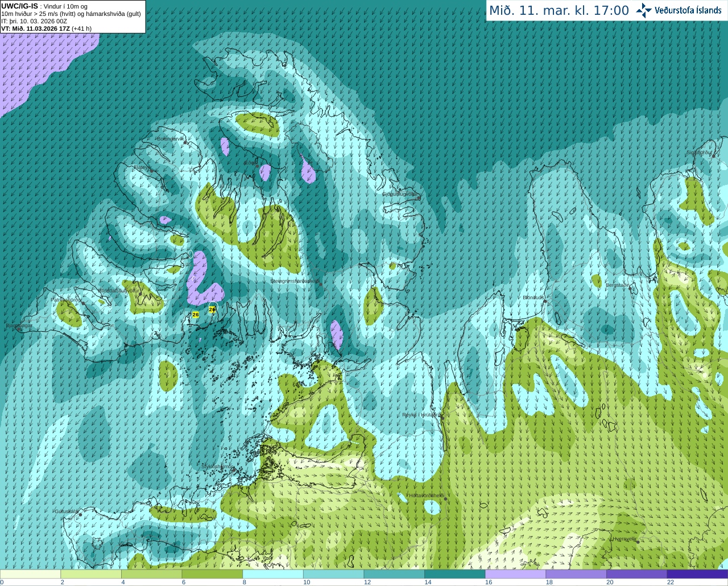Viewport: 728px width, 586px height.
Task: Click the legend value label '22'
Action: pyautogui.click(x=671, y=582)
